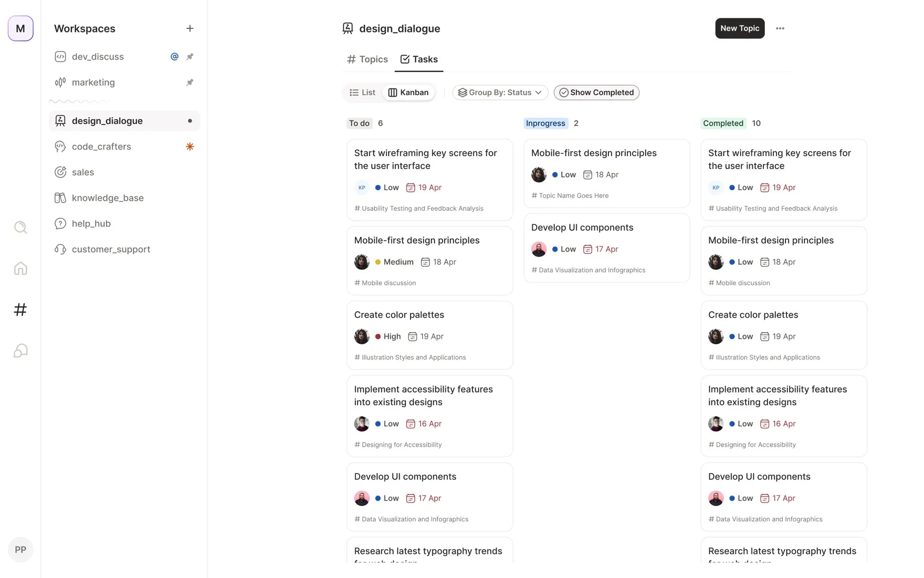Open the Tasks tab

[x=419, y=59]
